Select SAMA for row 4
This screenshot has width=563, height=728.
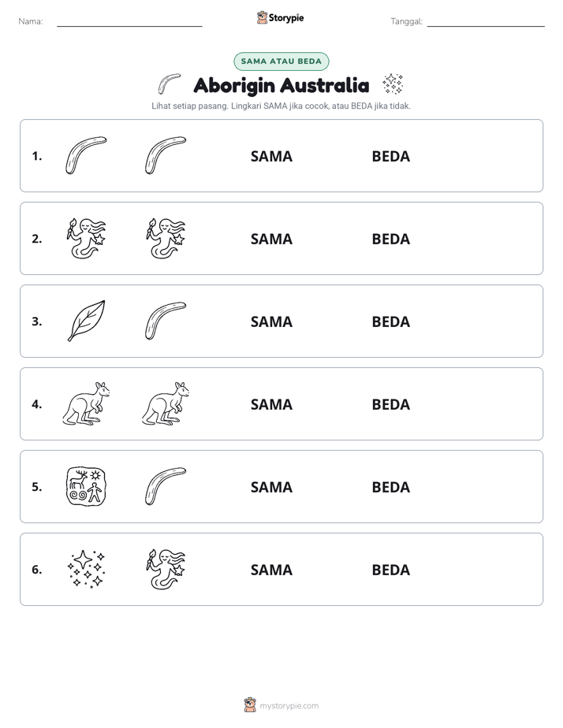click(272, 404)
